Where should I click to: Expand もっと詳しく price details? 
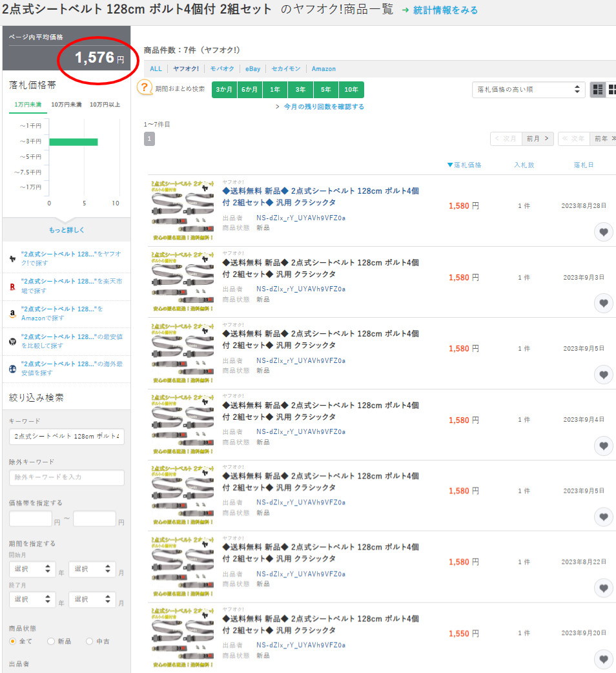[x=67, y=230]
